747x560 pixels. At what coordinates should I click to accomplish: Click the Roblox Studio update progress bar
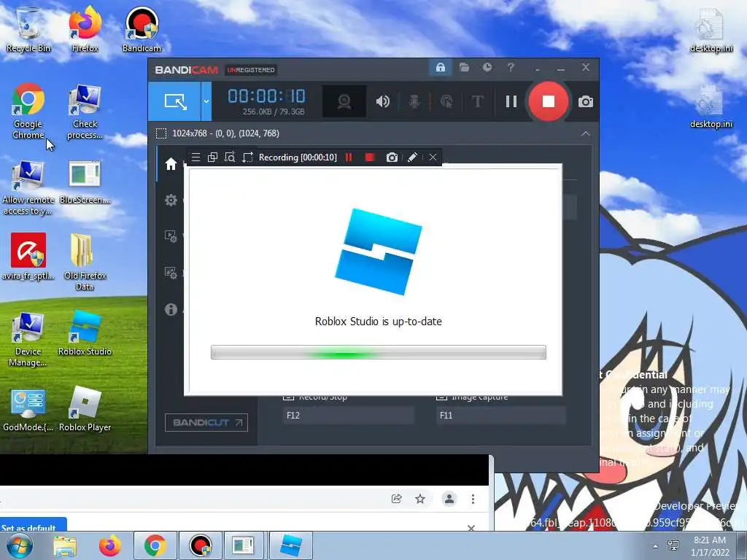pos(379,352)
